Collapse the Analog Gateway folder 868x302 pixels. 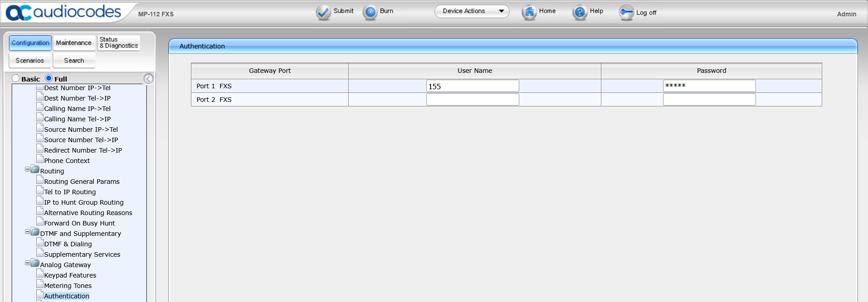pos(27,263)
